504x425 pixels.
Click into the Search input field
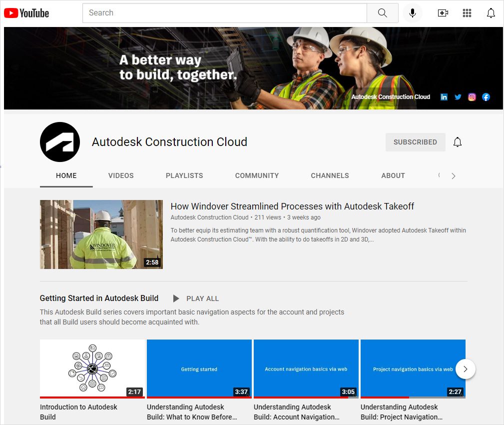[225, 13]
